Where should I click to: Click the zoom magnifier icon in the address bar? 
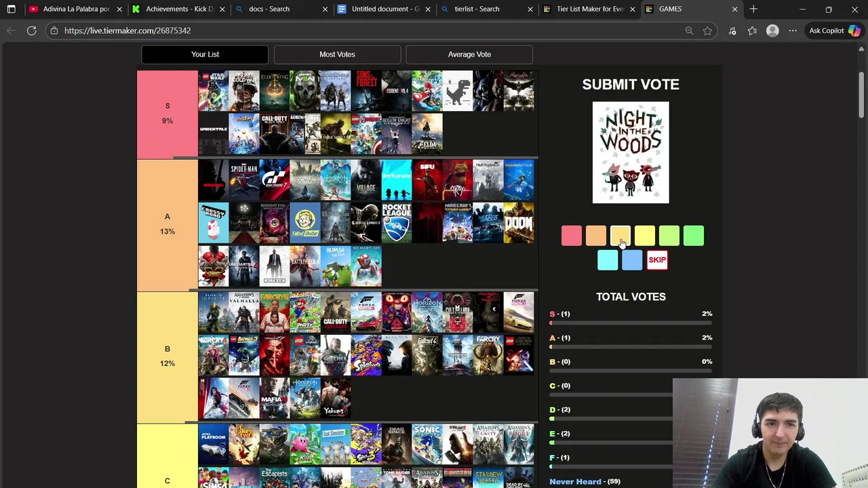coord(689,30)
